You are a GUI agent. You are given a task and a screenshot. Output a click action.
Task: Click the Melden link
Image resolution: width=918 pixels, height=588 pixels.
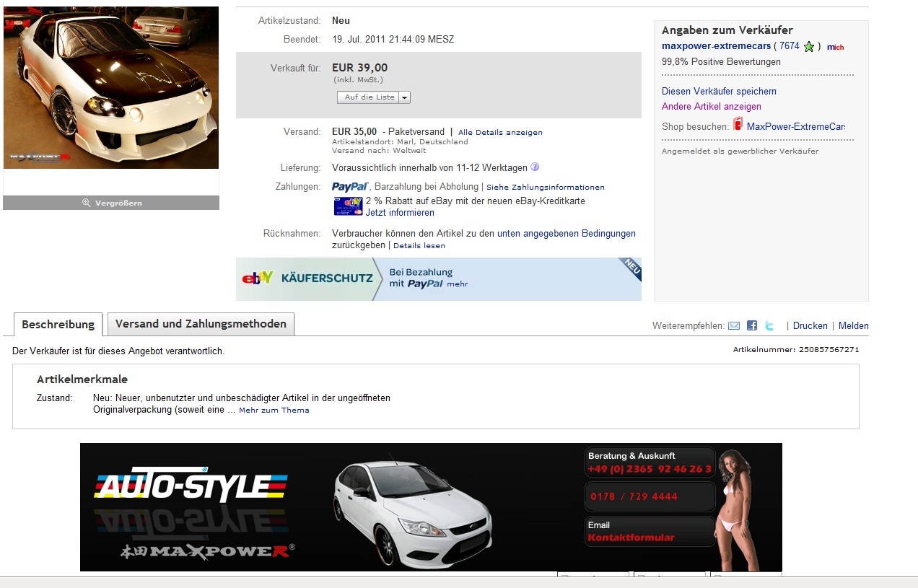(x=854, y=326)
